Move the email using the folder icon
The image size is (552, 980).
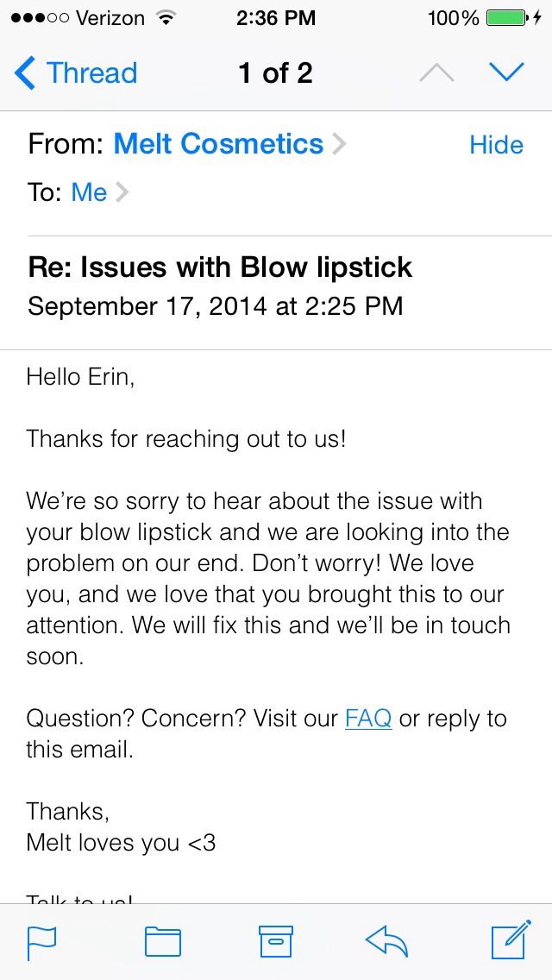point(162,941)
